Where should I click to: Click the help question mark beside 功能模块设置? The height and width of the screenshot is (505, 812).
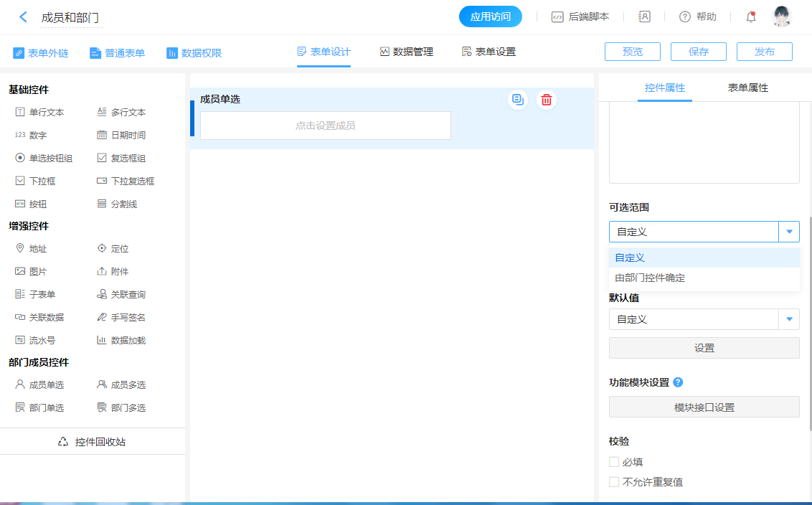678,382
